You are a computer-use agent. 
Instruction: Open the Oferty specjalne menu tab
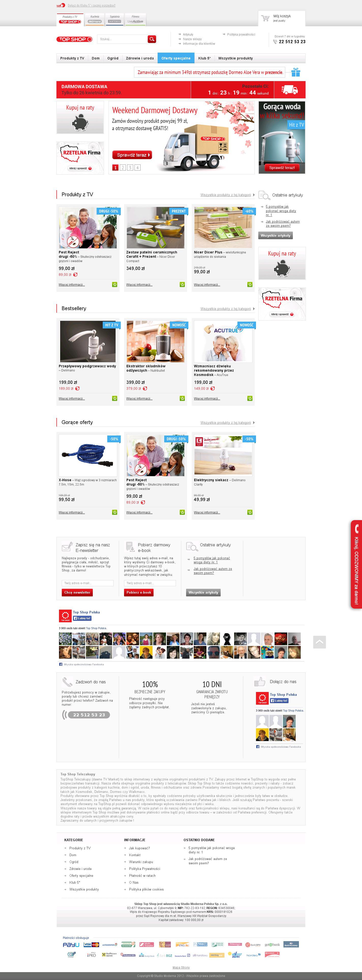(x=176, y=58)
